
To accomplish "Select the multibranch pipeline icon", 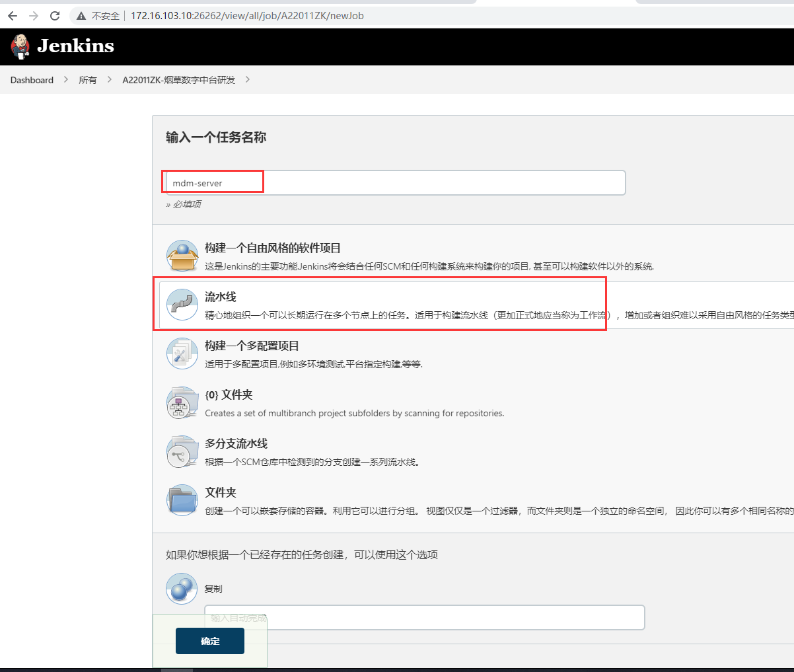I will [182, 451].
